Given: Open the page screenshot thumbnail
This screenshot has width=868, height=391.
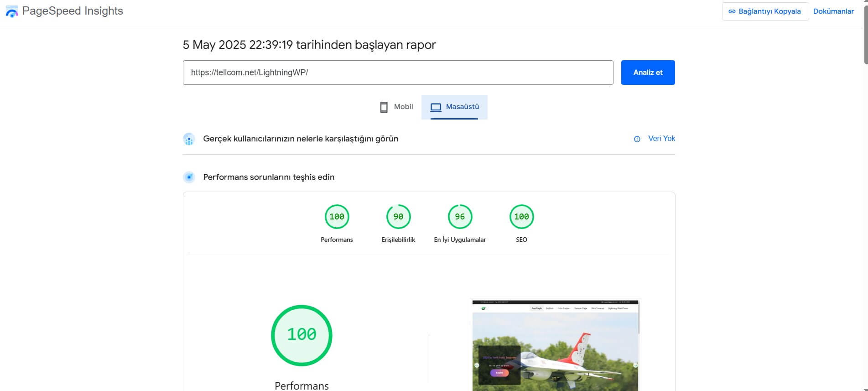Looking at the screenshot, I should click(556, 345).
